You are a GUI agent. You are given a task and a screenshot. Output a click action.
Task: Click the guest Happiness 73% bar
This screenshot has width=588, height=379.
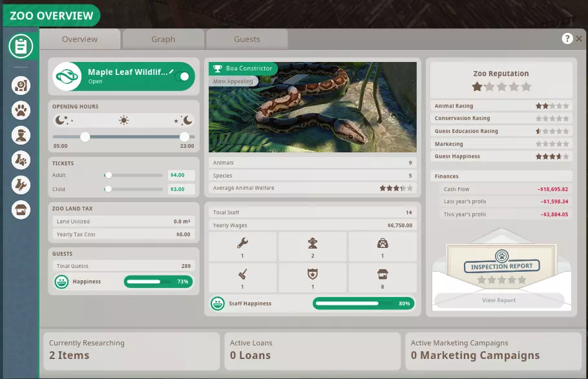click(x=158, y=282)
